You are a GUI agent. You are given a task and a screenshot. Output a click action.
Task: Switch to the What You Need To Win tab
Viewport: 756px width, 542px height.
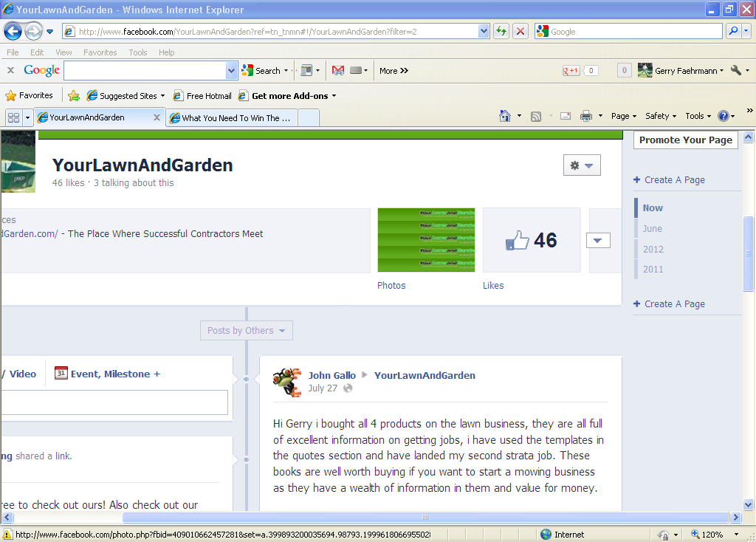(231, 117)
